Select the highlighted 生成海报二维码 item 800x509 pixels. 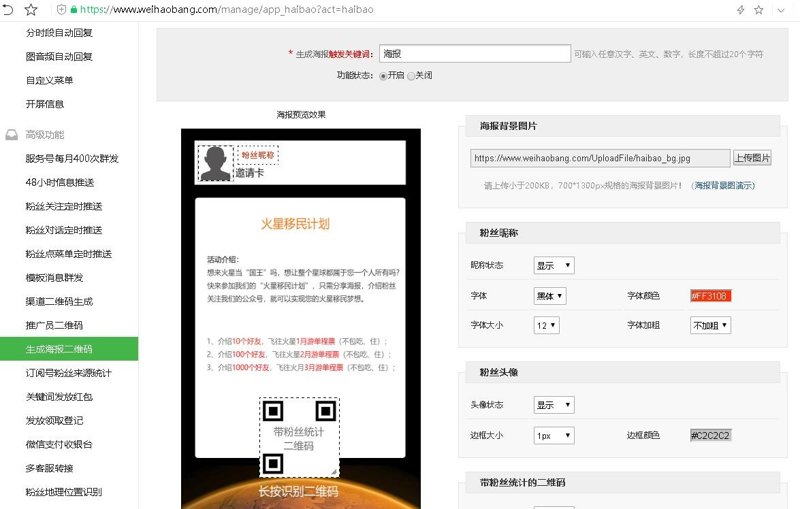pyautogui.click(x=69, y=349)
